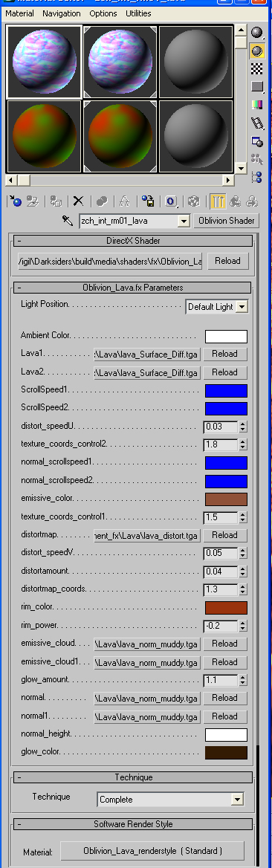Click the Get Material icon
Image resolution: width=272 pixels, height=868 pixels.
point(14,201)
